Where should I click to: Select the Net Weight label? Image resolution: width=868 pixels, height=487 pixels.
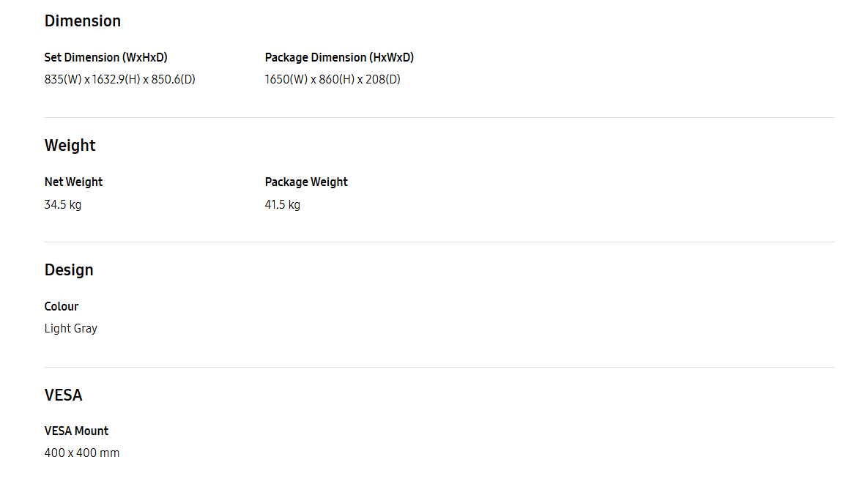[74, 182]
